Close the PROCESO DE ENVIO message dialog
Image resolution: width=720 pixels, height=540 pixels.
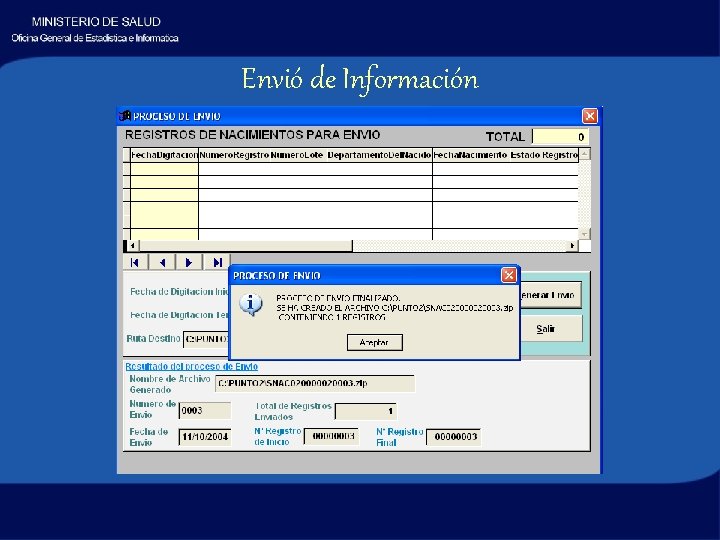[x=509, y=275]
